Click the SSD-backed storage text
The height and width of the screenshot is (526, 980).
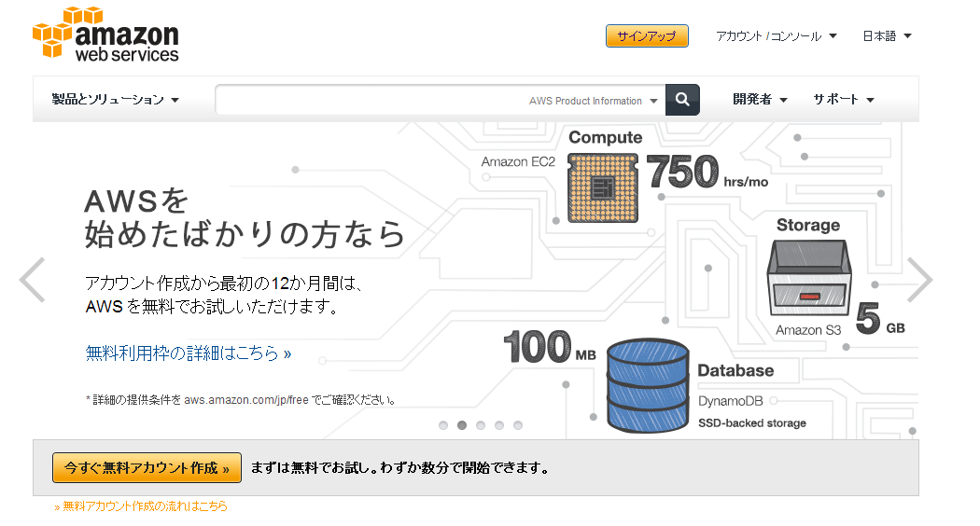(752, 422)
